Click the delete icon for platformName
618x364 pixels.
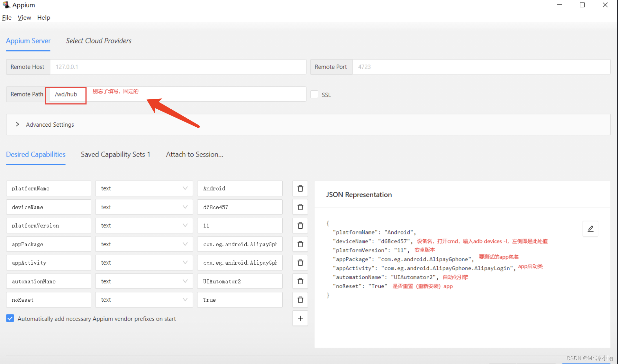301,188
